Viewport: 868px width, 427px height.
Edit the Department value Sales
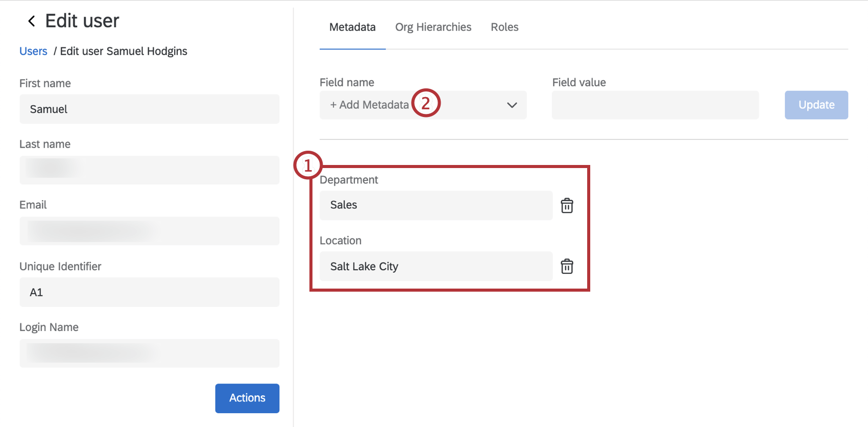point(436,205)
